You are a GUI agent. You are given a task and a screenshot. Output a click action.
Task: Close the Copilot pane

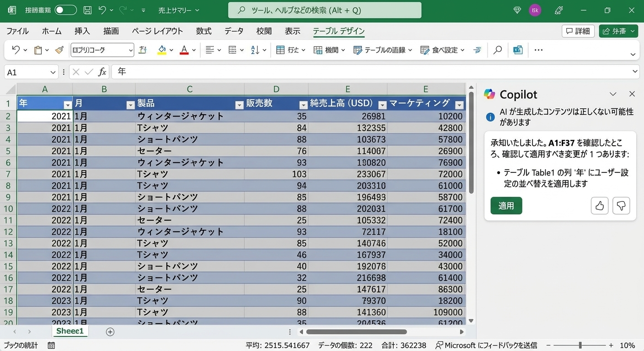pyautogui.click(x=632, y=94)
